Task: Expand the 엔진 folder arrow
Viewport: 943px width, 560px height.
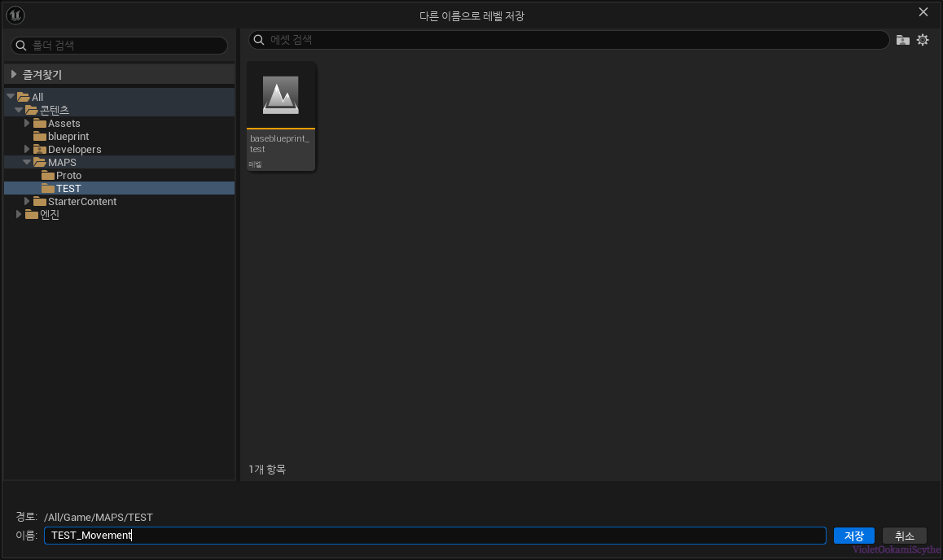Action: [19, 214]
